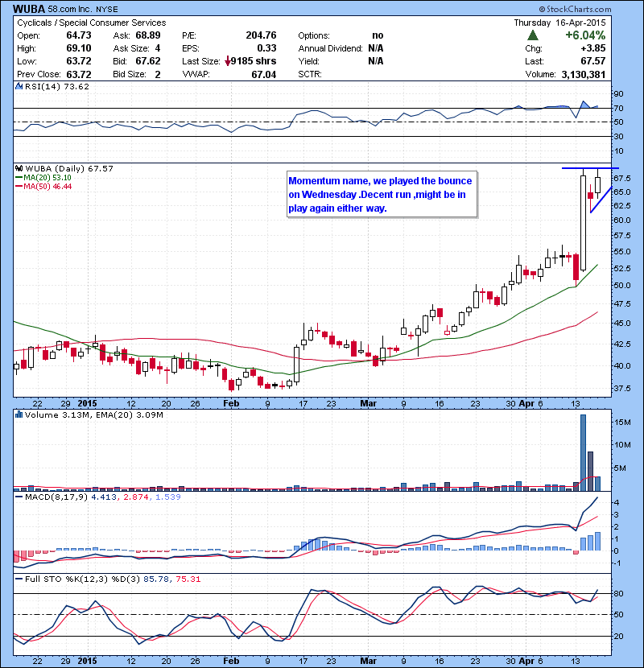The height and width of the screenshot is (668, 644).
Task: Click the '58.com Inc. NYSE' company name
Action: tap(83, 9)
